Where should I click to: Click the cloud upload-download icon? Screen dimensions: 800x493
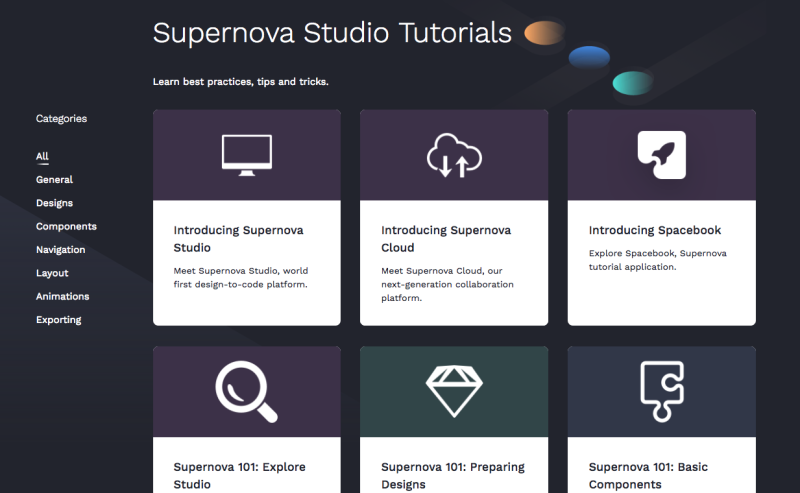(x=454, y=155)
